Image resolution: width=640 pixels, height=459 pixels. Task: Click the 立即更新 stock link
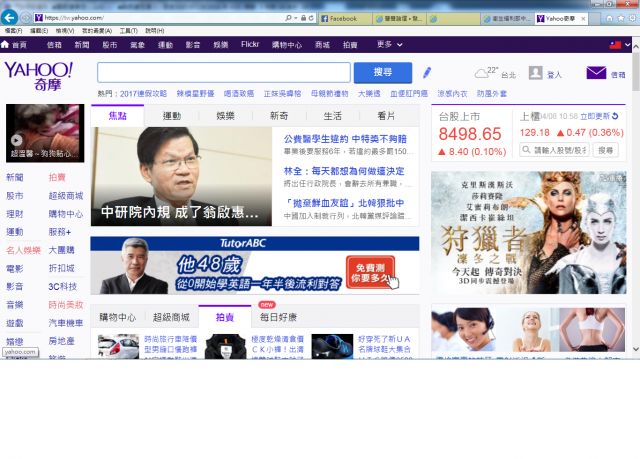coord(595,116)
